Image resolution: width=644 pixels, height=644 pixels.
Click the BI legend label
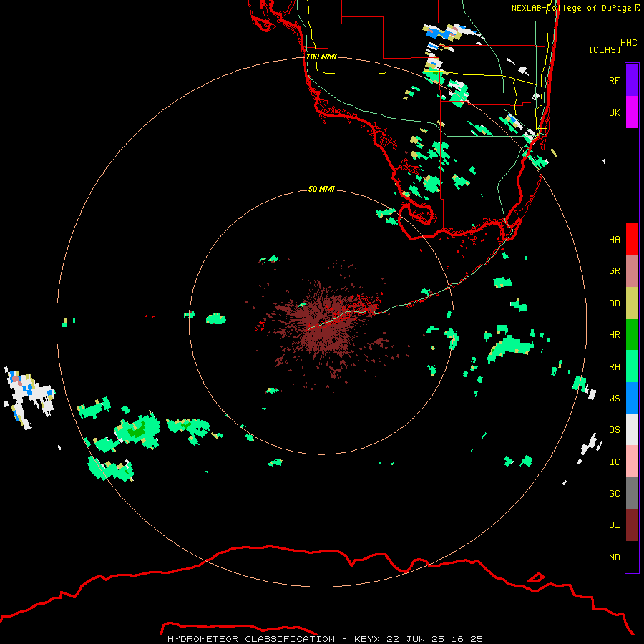coord(614,525)
